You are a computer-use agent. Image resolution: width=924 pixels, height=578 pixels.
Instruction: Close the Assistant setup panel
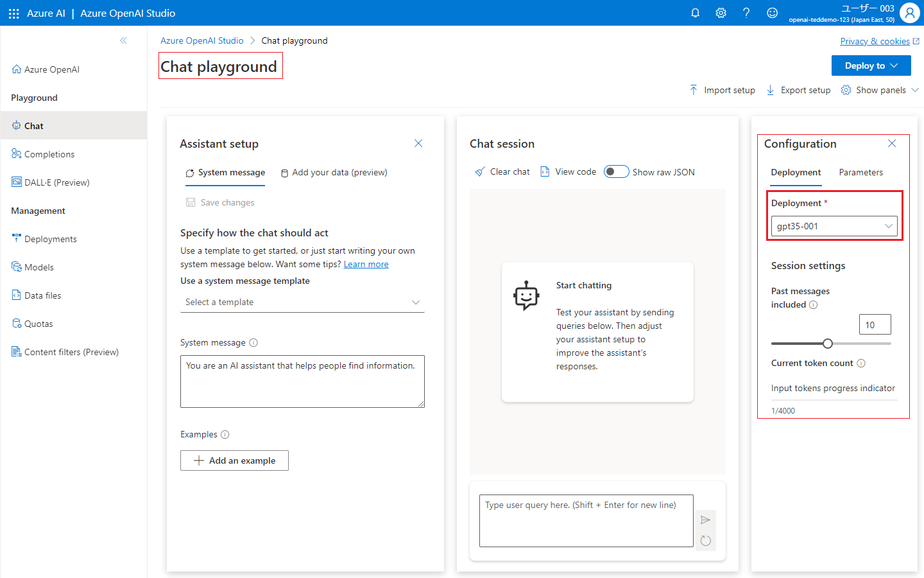point(418,143)
